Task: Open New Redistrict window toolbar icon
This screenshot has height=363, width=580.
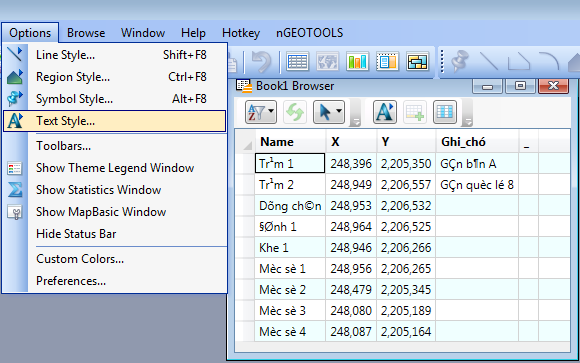Action: (417, 62)
